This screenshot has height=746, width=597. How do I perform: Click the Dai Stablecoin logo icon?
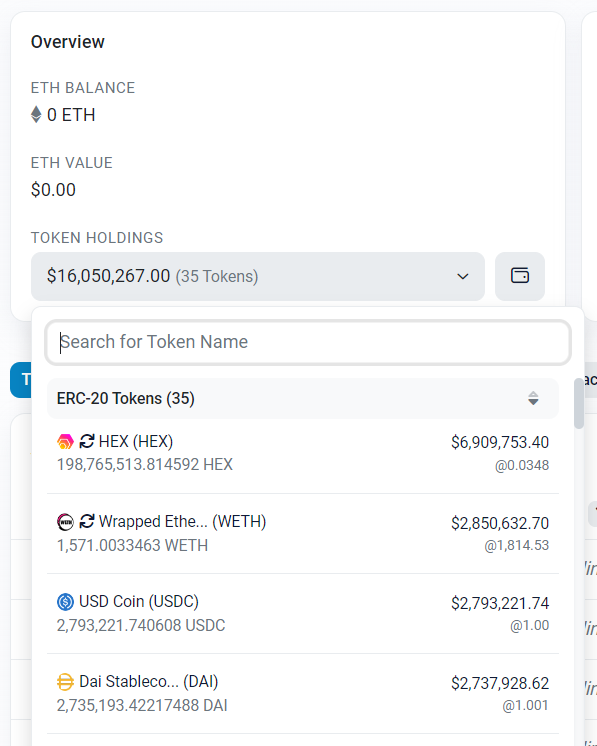[x=65, y=682]
